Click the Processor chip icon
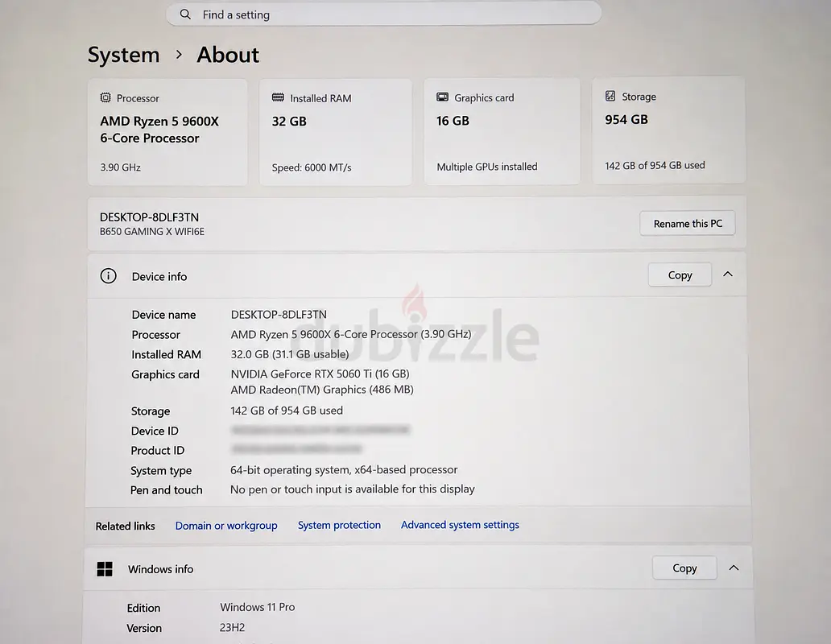This screenshot has width=831, height=644. point(105,97)
